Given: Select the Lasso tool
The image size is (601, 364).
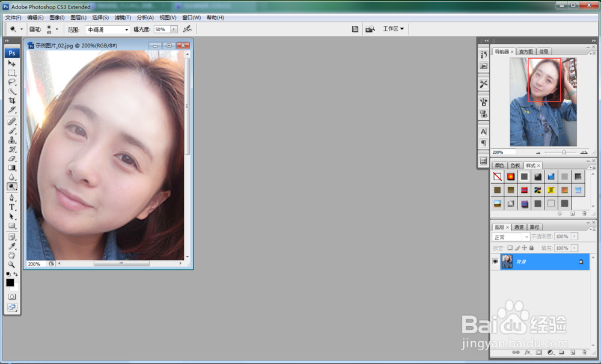Looking at the screenshot, I should pos(12,82).
